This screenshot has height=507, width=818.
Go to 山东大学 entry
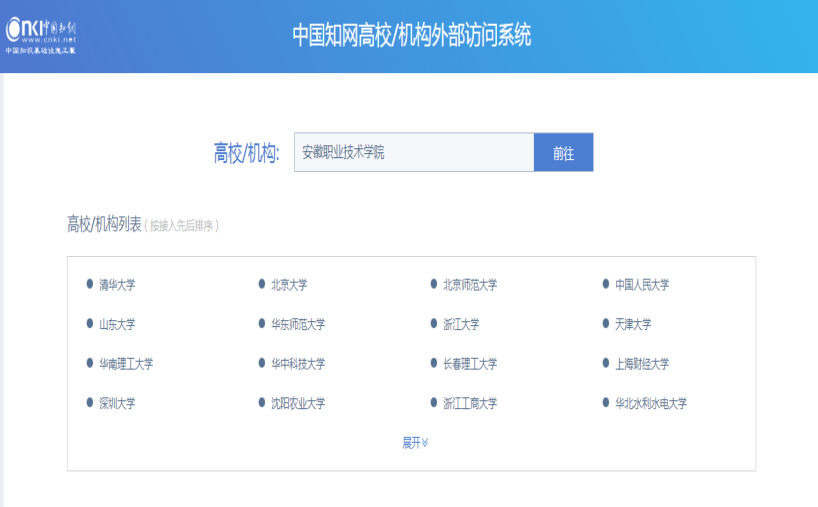click(x=117, y=324)
